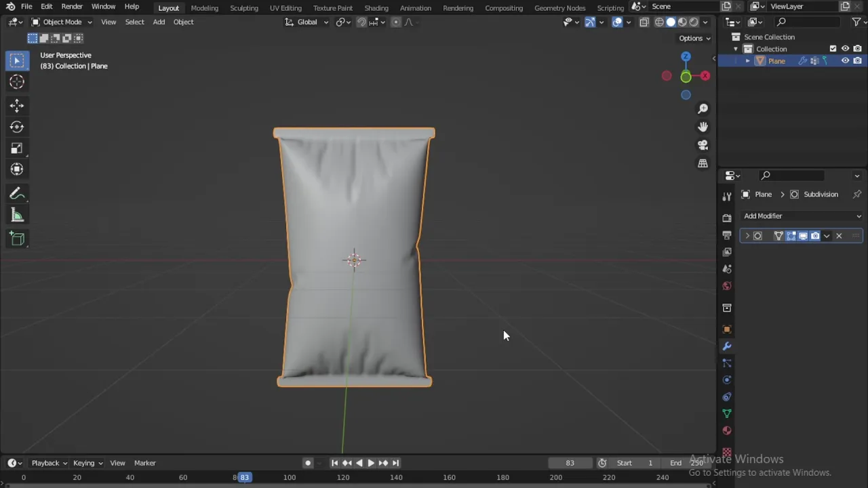Click the Blender logo menu icon
The height and width of the screenshot is (488, 868).
pyautogui.click(x=10, y=7)
